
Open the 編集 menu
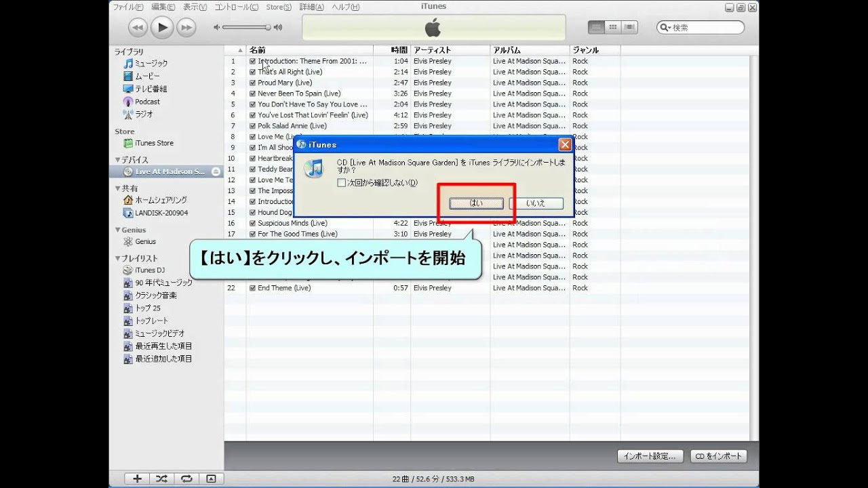[x=163, y=7]
